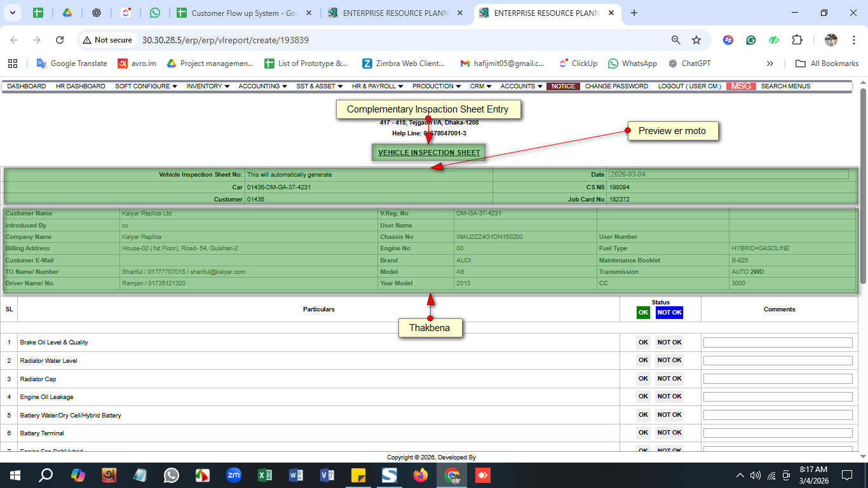The width and height of the screenshot is (868, 488).
Task: Mark Brake Oil Level & Quality as OK
Action: click(643, 342)
